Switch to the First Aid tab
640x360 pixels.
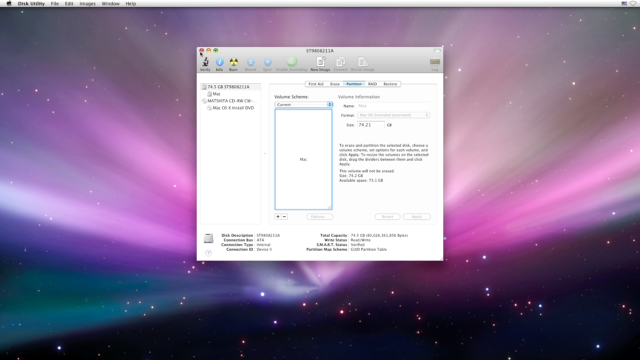[x=316, y=84]
